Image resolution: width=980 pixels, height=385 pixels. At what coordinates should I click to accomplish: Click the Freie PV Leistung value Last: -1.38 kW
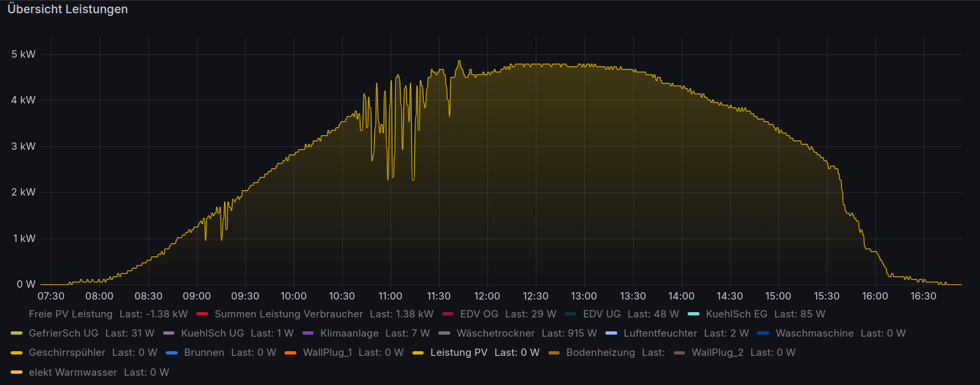point(153,313)
